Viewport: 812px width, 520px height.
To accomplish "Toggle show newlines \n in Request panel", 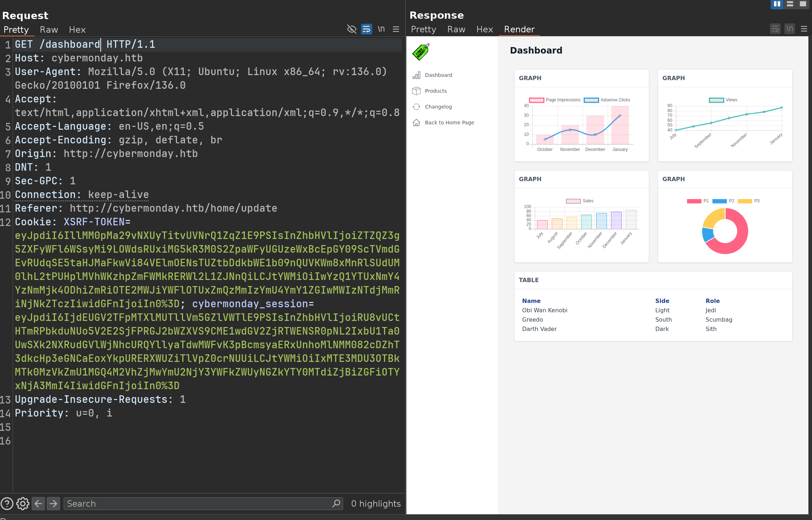I will point(381,29).
